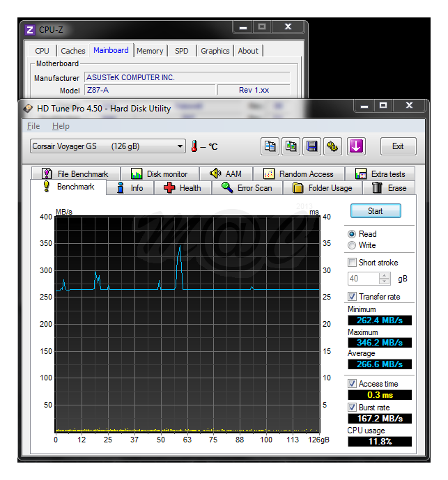The width and height of the screenshot is (448, 480).
Task: Click the Disk monitor tab's chart icon
Action: 137,173
